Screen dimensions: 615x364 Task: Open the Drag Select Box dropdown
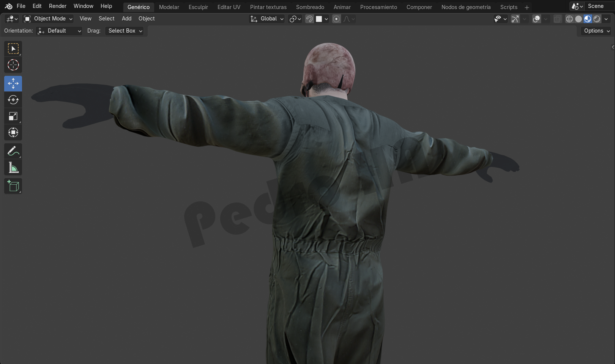point(125,31)
